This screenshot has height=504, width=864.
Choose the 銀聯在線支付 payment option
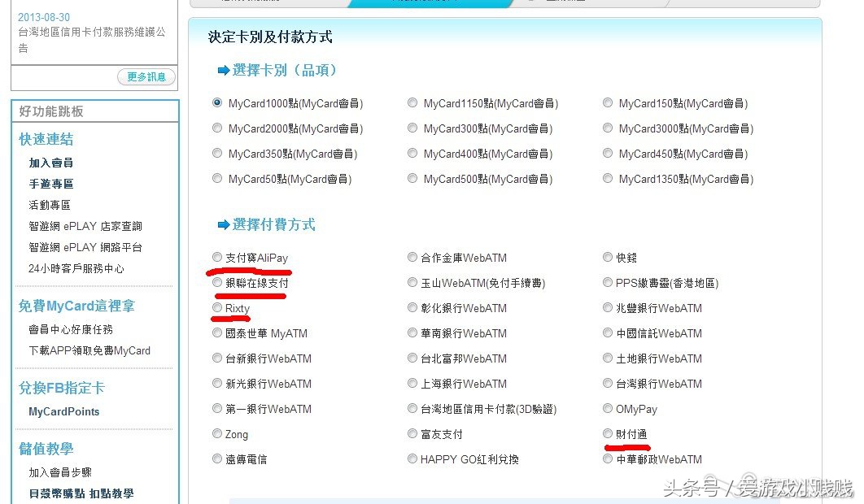pyautogui.click(x=217, y=282)
